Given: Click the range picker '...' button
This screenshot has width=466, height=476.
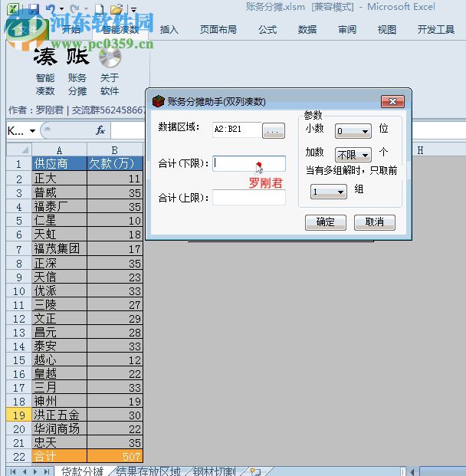Looking at the screenshot, I should pos(273,131).
